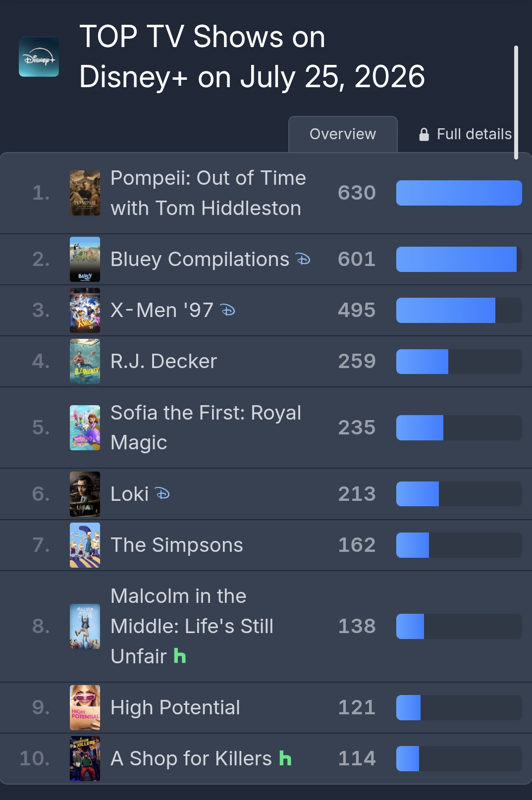The height and width of the screenshot is (800, 532).
Task: Click the Pompeii poster thumbnail
Action: click(x=85, y=193)
